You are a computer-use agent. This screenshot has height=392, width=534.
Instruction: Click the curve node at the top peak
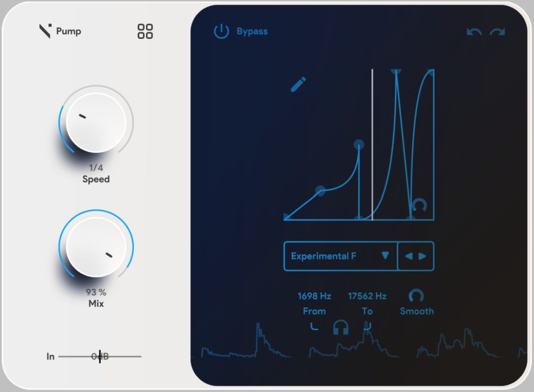[x=396, y=72]
